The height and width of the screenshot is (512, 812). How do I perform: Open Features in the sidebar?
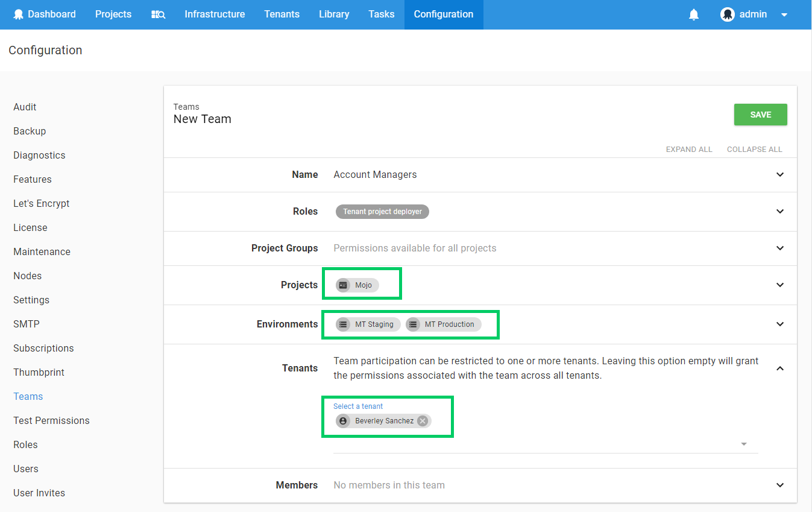[33, 180]
